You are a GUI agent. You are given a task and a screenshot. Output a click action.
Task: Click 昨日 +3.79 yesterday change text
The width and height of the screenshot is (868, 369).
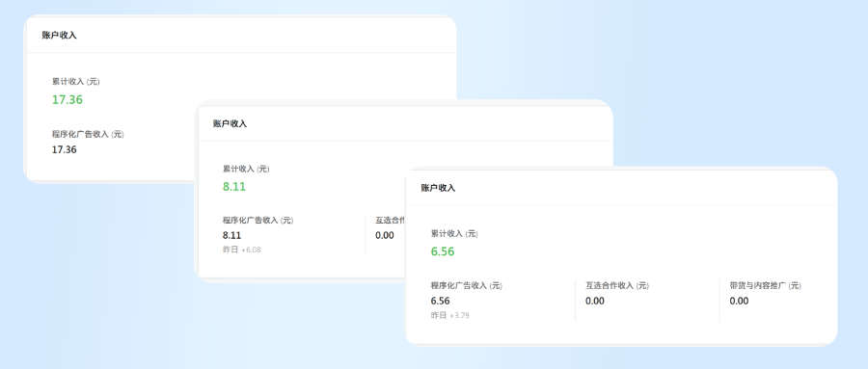point(450,315)
